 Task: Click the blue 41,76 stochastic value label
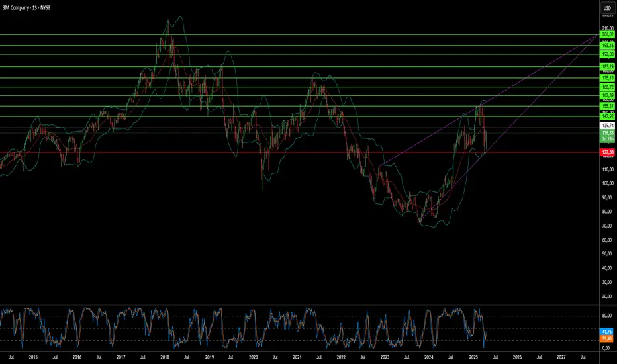pyautogui.click(x=607, y=332)
